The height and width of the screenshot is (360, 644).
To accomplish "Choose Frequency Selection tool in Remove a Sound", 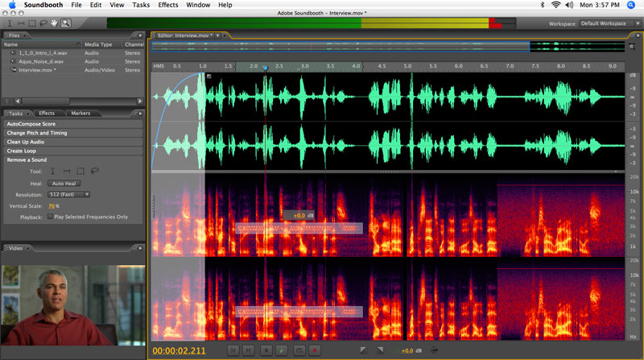I will [67, 171].
